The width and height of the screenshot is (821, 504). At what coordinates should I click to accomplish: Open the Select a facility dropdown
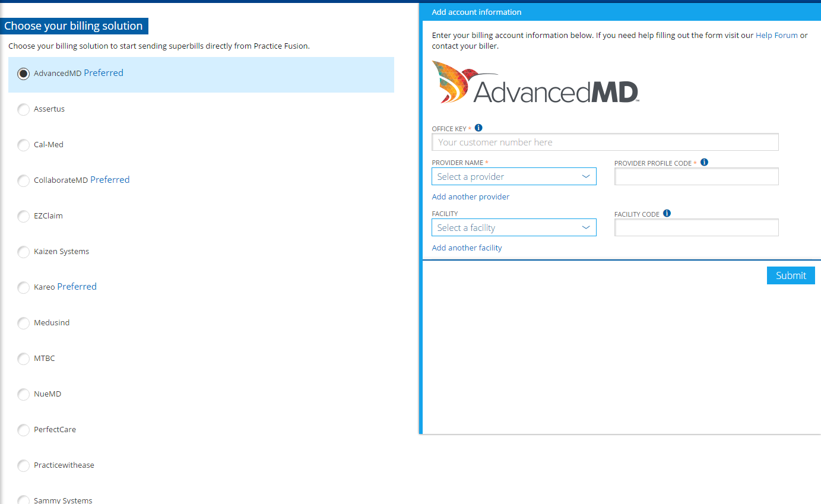514,227
